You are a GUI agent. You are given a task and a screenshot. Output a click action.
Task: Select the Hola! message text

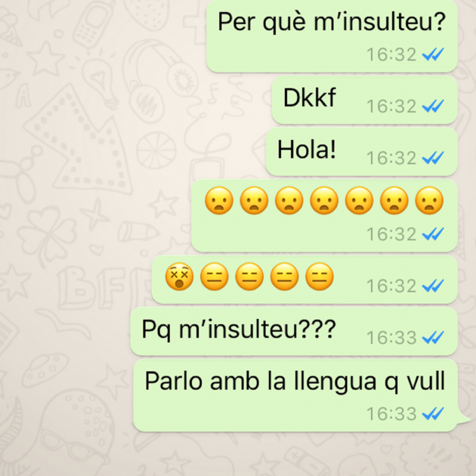pyautogui.click(x=307, y=150)
